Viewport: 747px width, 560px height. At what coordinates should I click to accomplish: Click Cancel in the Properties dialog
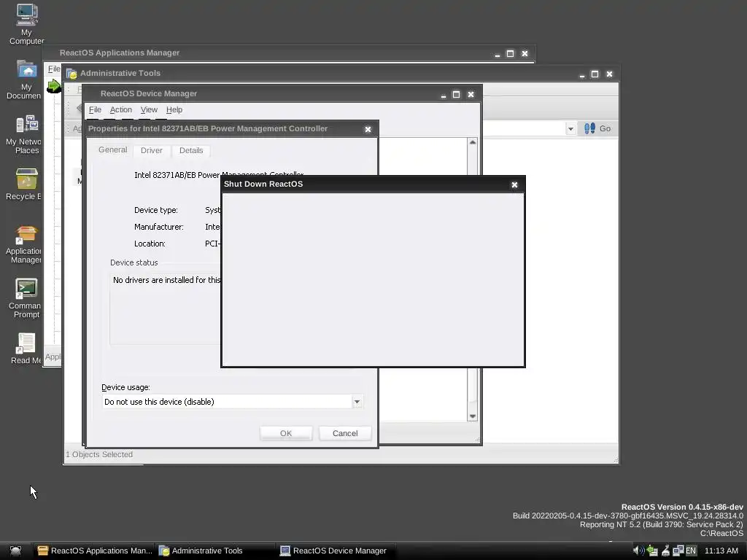click(x=345, y=433)
